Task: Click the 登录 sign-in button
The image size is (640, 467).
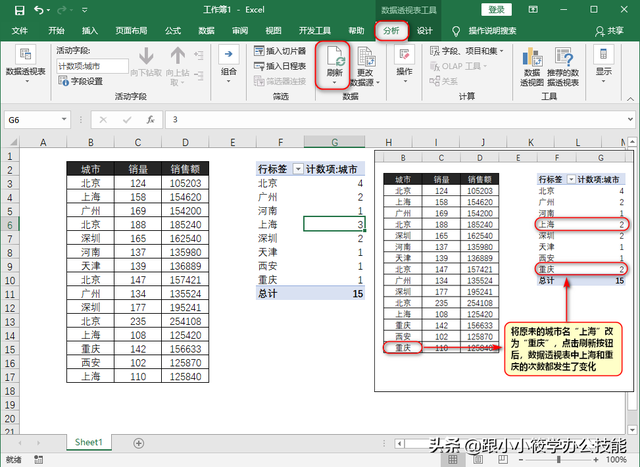Action: tap(496, 9)
